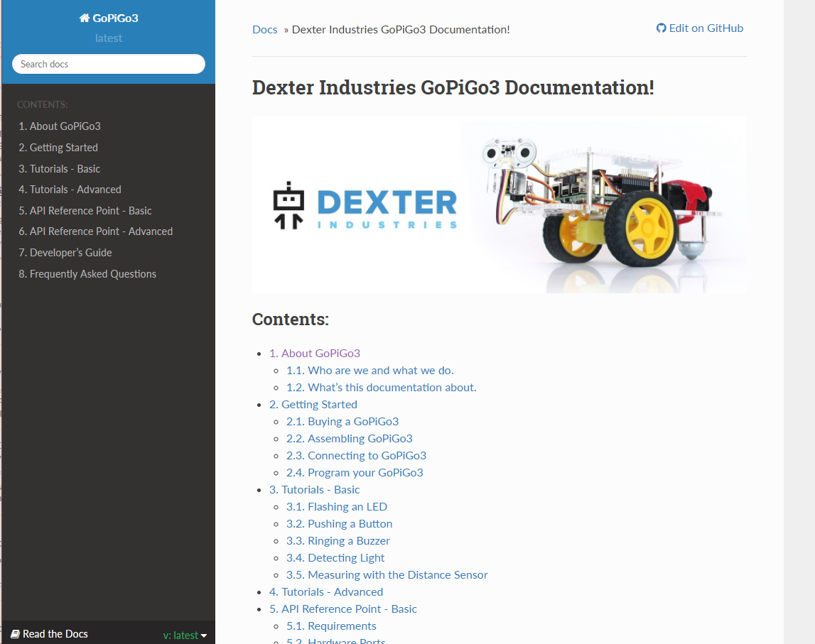Image resolution: width=815 pixels, height=644 pixels.
Task: Open the version selector caret next to v: latest
Action: click(204, 635)
